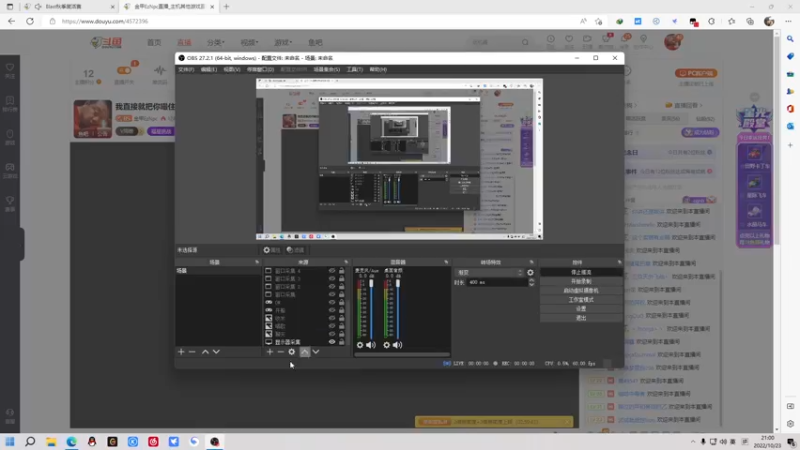Open 文件(F) menu in OBS
800x450 pixels.
pos(186,69)
